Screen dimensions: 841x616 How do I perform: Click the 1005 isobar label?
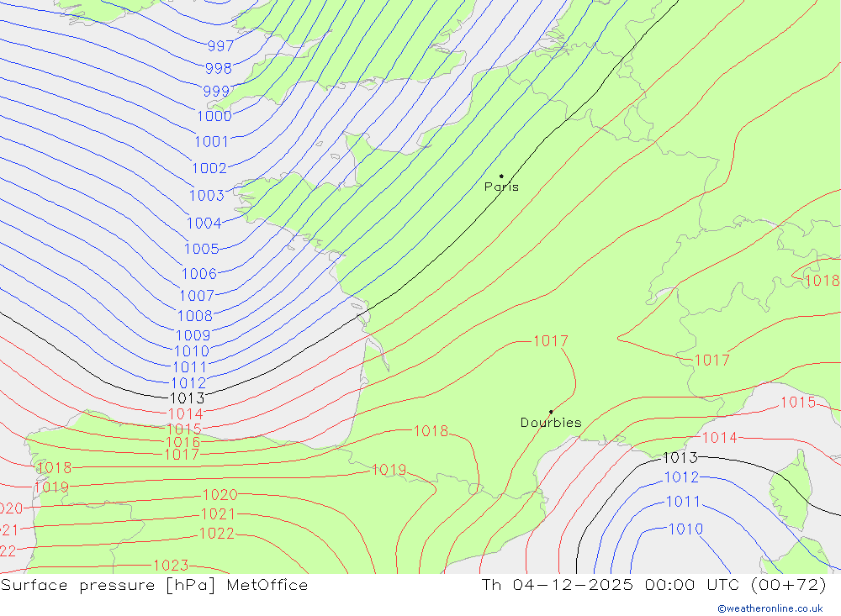coord(202,250)
